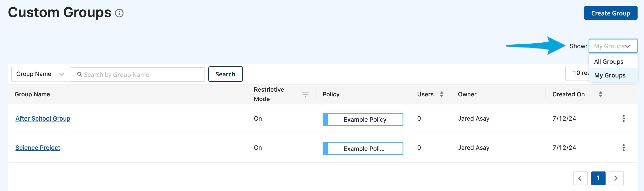Screen dimensions: 644x191
Task: Click the 7/12/24 date in After School Group row
Action: (x=564, y=118)
